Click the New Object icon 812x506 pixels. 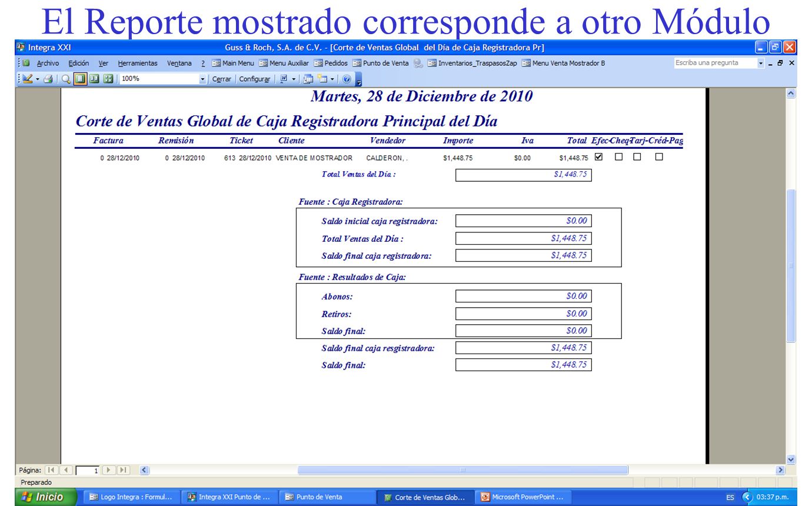322,78
